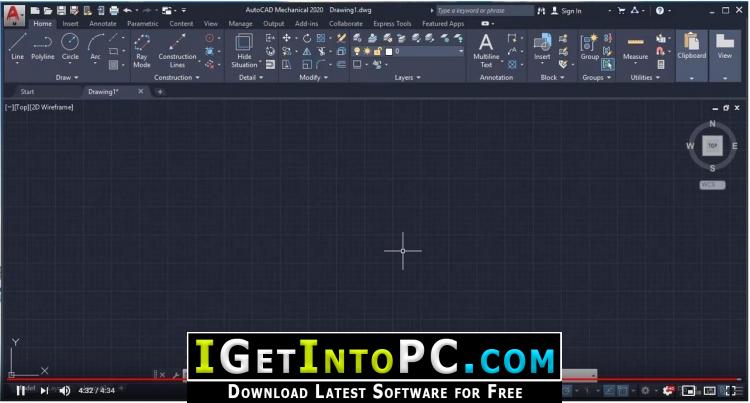Image resolution: width=750 pixels, height=403 pixels.
Task: Expand the Groups panel
Action: click(596, 77)
